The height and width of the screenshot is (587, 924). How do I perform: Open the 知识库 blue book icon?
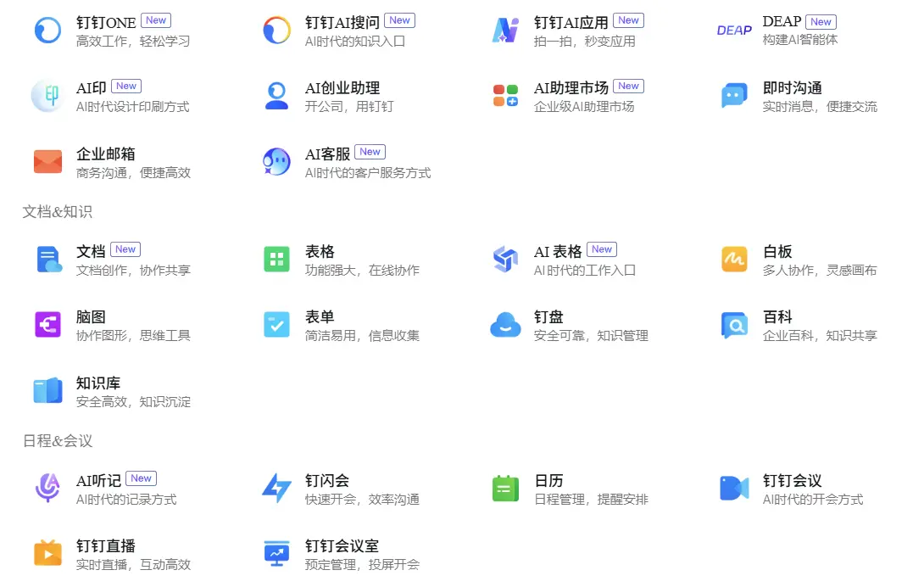point(47,390)
